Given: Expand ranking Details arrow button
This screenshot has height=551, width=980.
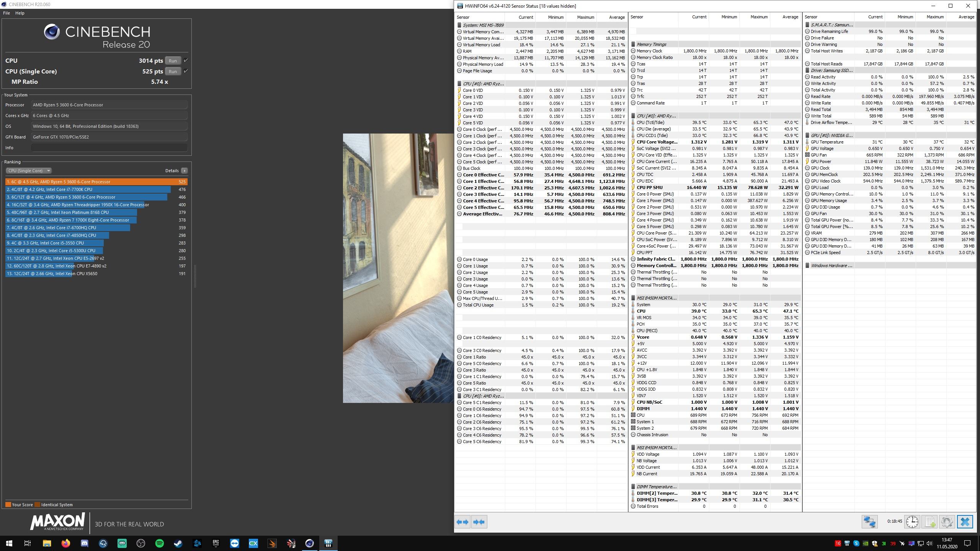Looking at the screenshot, I should click(x=184, y=171).
